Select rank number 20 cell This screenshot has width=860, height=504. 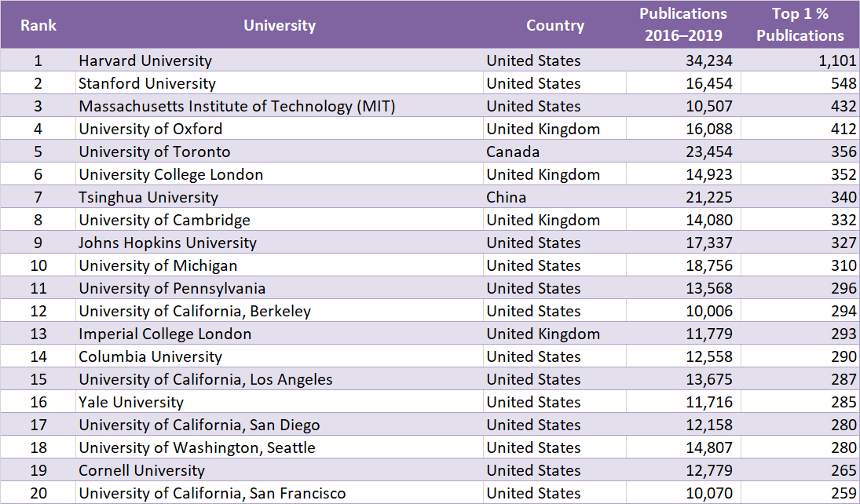(x=38, y=493)
